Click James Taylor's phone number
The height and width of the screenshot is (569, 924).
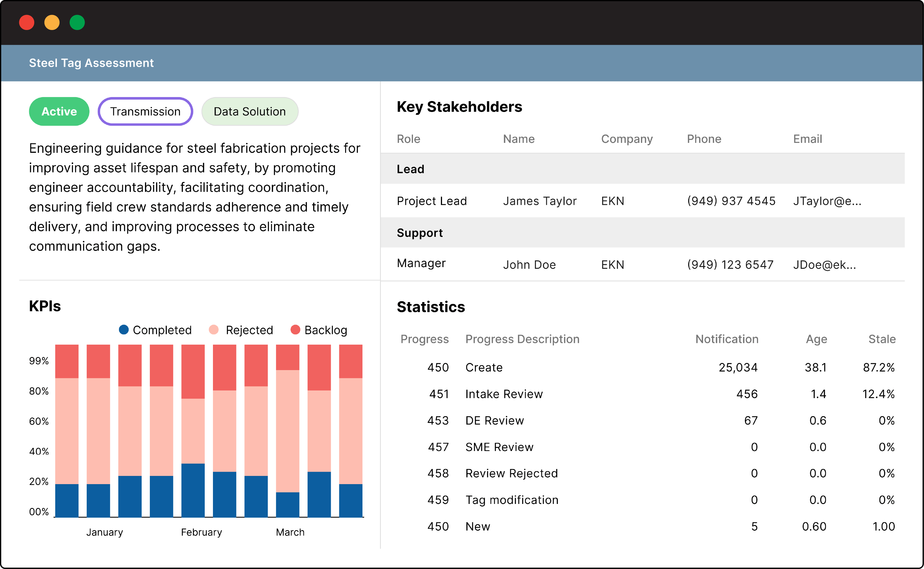731,201
